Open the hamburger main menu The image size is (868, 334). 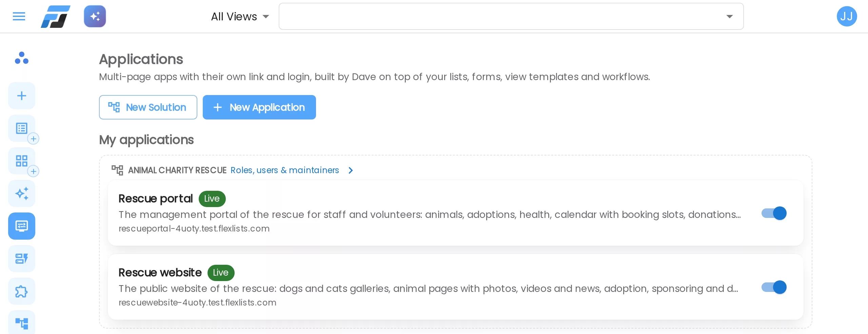coord(19,16)
